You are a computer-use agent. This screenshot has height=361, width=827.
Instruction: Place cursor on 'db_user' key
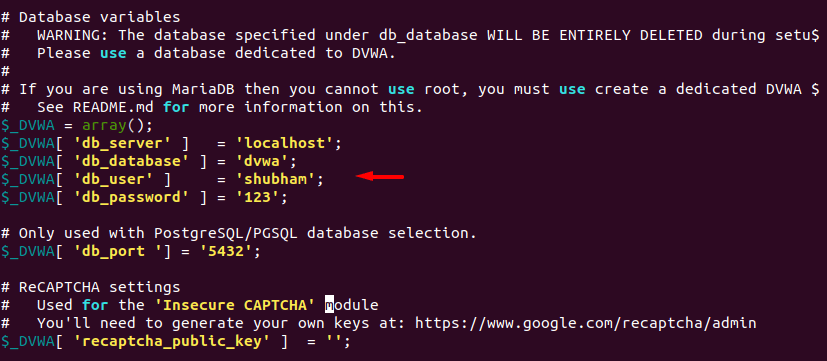click(x=113, y=179)
